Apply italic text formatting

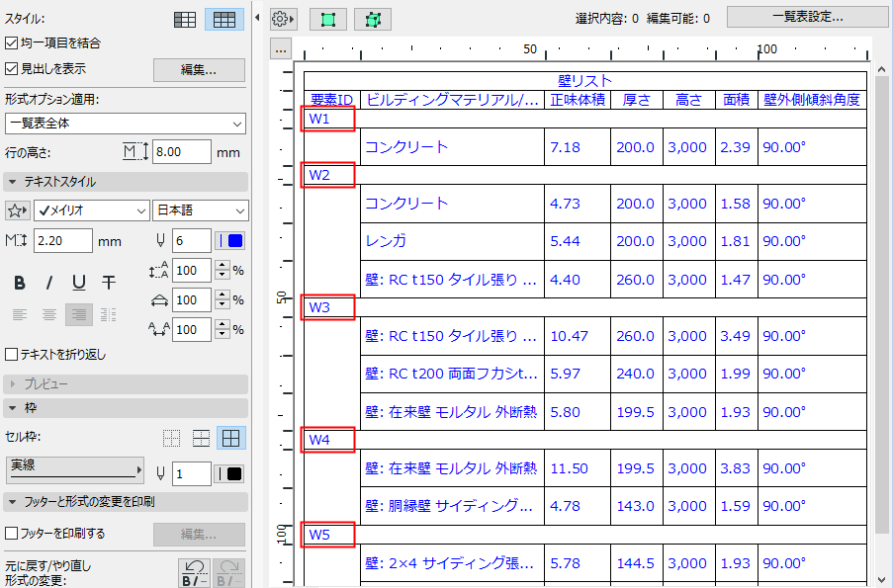click(x=48, y=283)
